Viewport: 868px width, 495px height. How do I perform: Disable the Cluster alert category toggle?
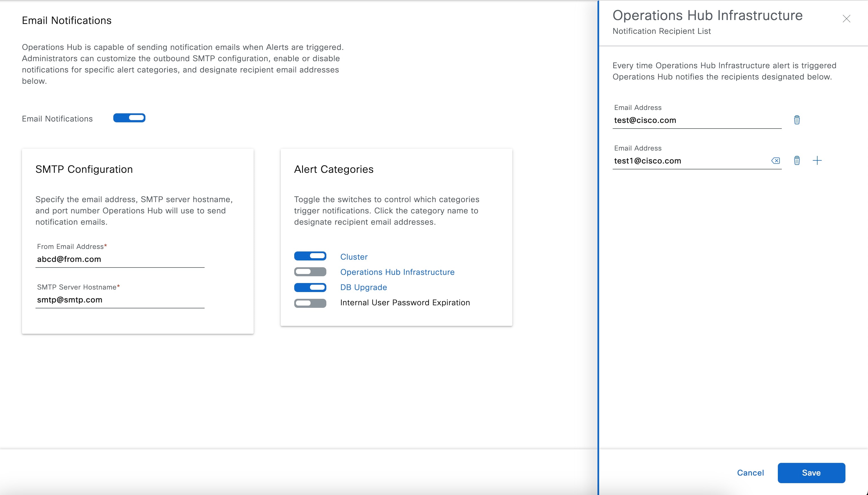(310, 256)
